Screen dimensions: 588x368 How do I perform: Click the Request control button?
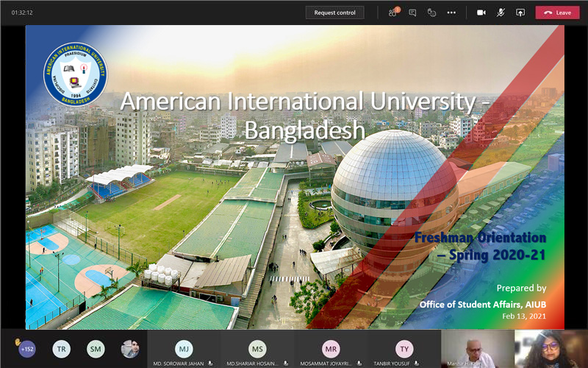[334, 13]
